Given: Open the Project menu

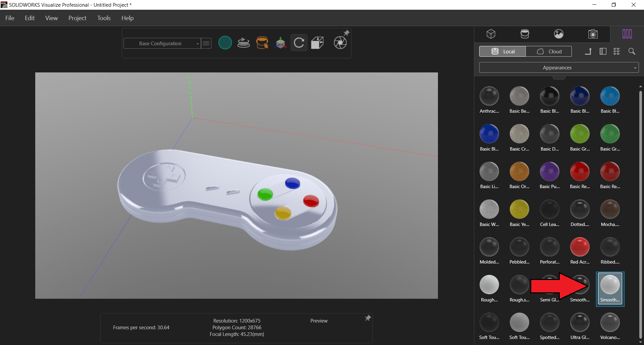Looking at the screenshot, I should click(x=77, y=18).
